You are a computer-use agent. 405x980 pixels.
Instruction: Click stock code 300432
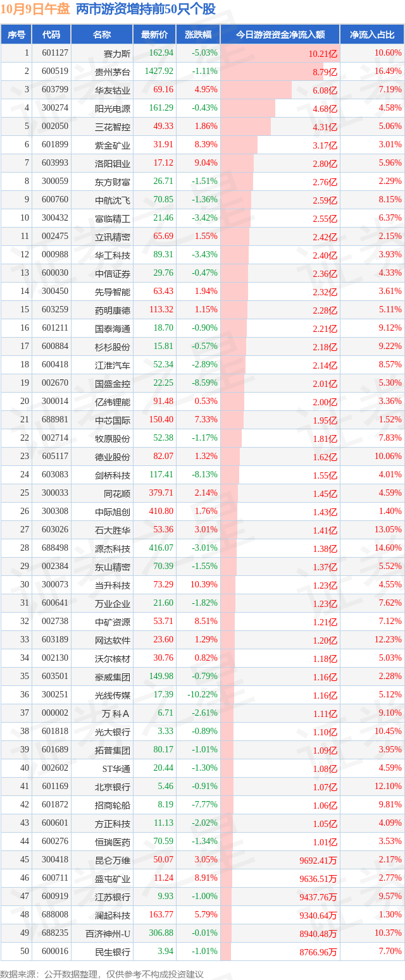pos(55,218)
